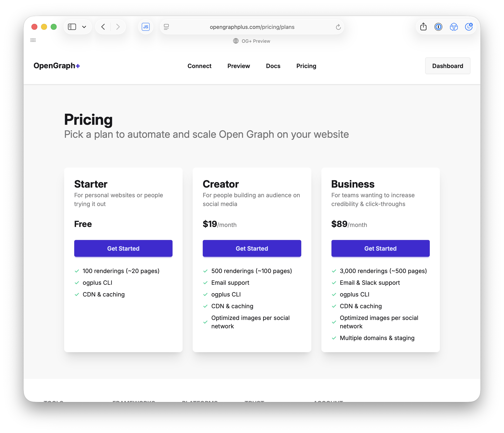Reload the current page
The image size is (504, 433).
coord(338,27)
